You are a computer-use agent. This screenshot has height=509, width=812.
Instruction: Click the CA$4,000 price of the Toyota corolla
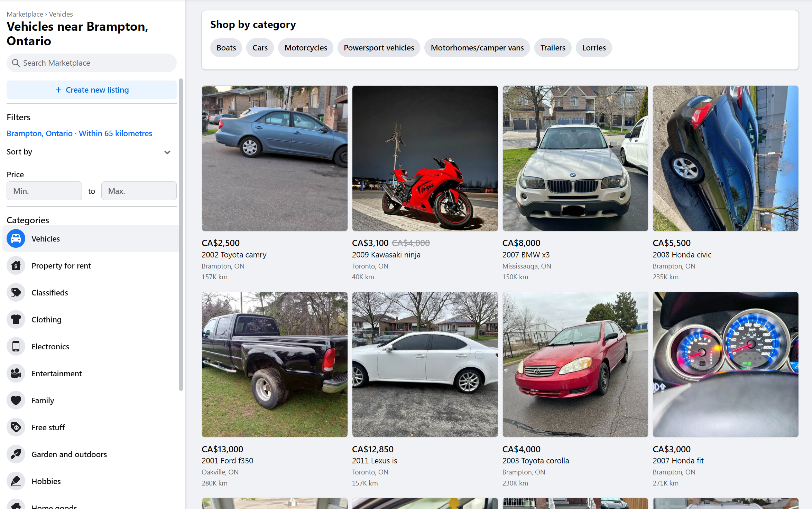click(521, 449)
